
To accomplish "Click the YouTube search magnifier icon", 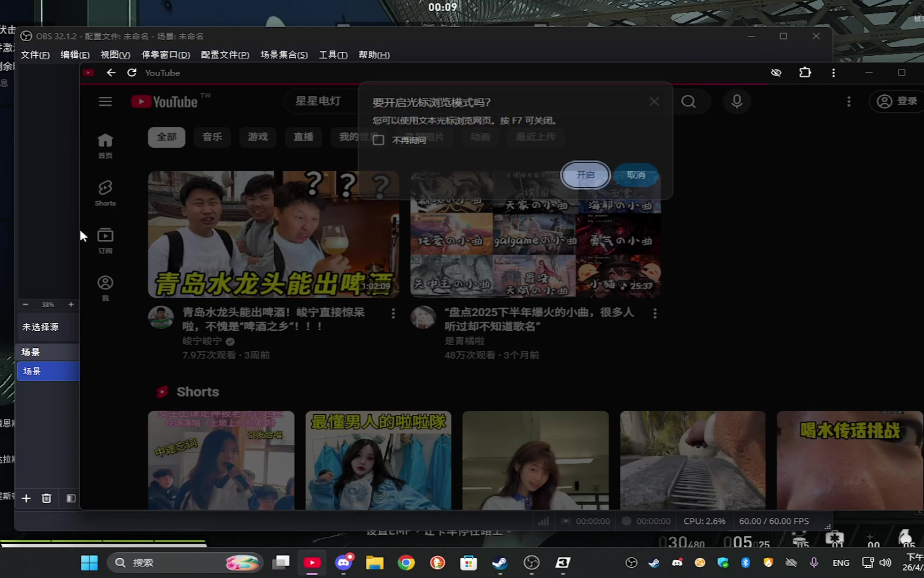I will [x=688, y=102].
